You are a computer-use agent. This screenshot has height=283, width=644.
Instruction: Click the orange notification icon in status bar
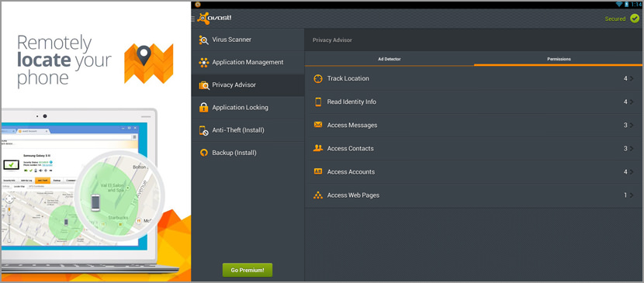(198, 4)
